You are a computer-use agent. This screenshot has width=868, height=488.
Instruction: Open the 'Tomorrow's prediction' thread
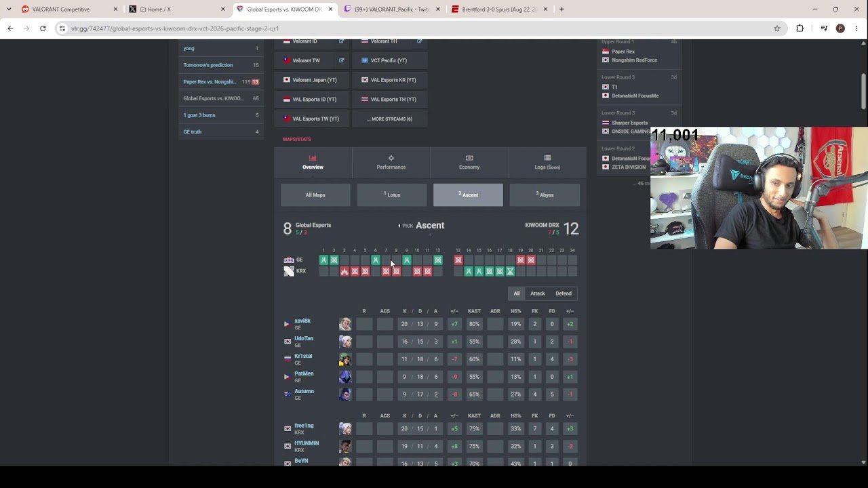coord(221,65)
